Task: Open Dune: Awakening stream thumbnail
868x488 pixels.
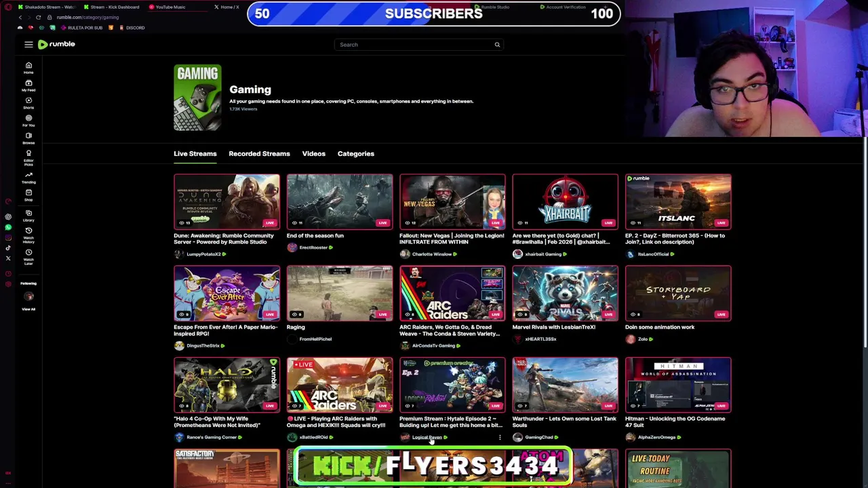Action: click(226, 201)
